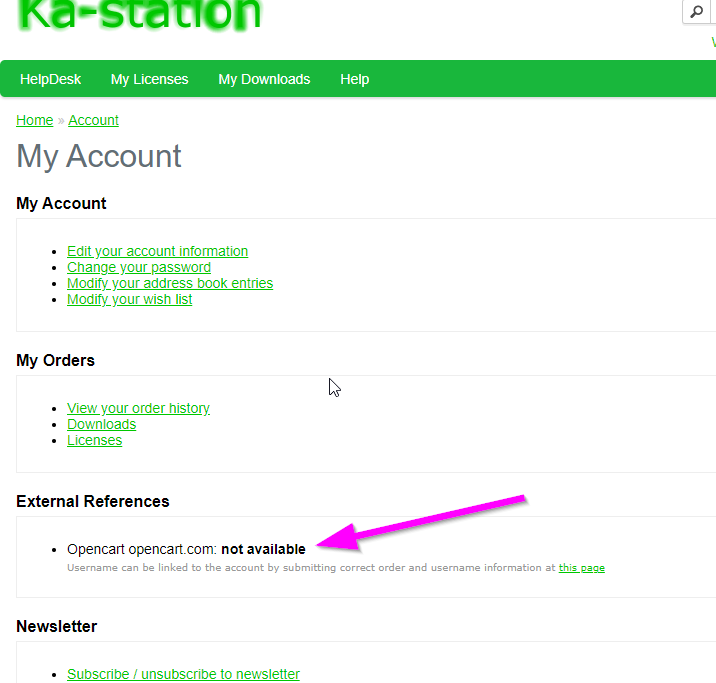View your order history link

pos(138,408)
